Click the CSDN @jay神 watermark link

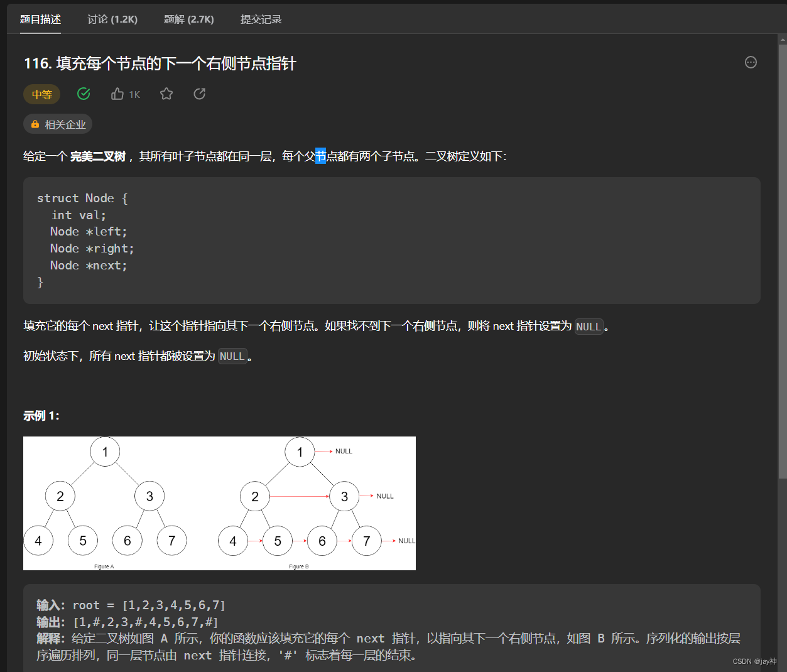(756, 661)
